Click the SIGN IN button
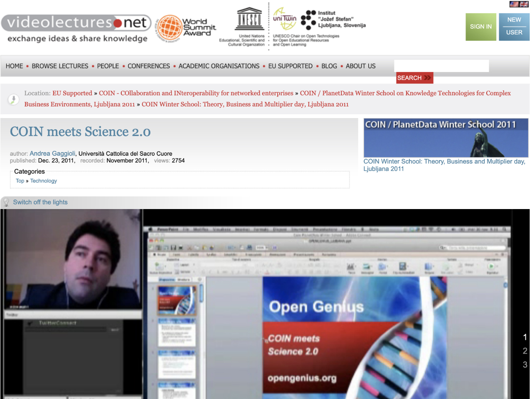The image size is (532, 399). coord(481,27)
